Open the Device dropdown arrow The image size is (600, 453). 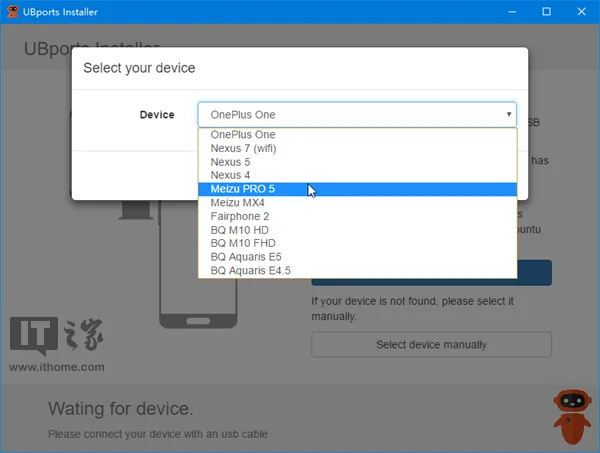coord(509,114)
